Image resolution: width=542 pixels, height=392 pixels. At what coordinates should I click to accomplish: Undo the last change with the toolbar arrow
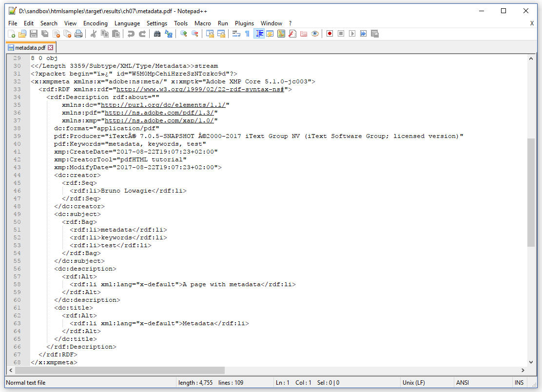(131, 33)
